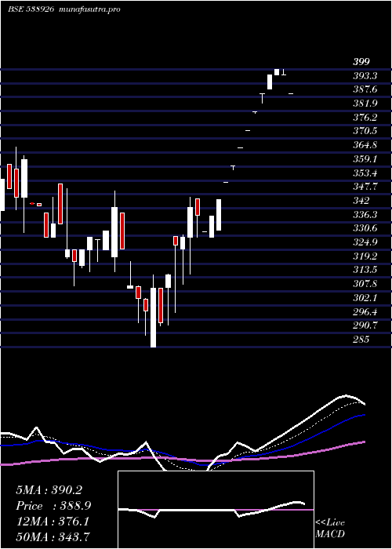Image resolution: width=392 pixels, height=549 pixels.
Task: Select the 364.8 price axis label
Action: tap(365, 145)
